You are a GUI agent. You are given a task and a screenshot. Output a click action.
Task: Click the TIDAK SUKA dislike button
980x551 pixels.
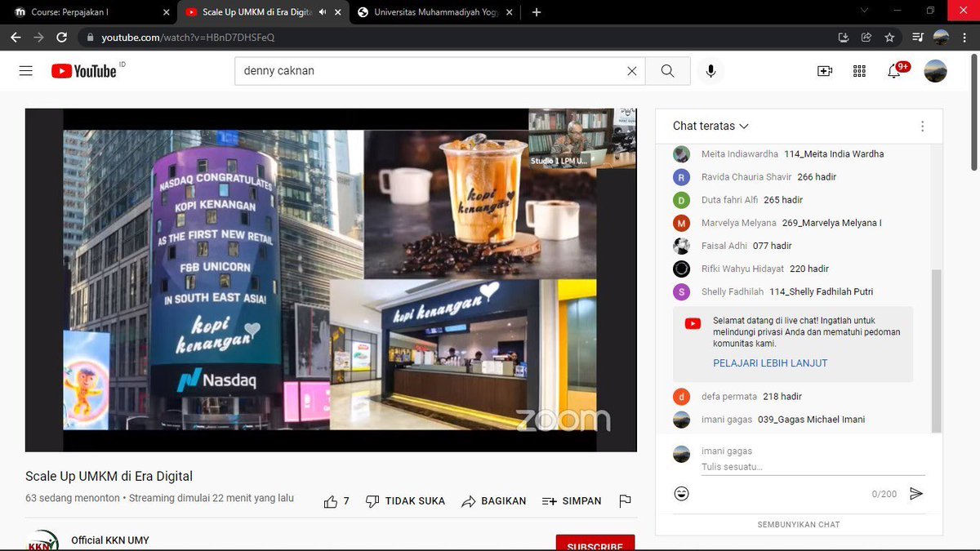(x=405, y=501)
